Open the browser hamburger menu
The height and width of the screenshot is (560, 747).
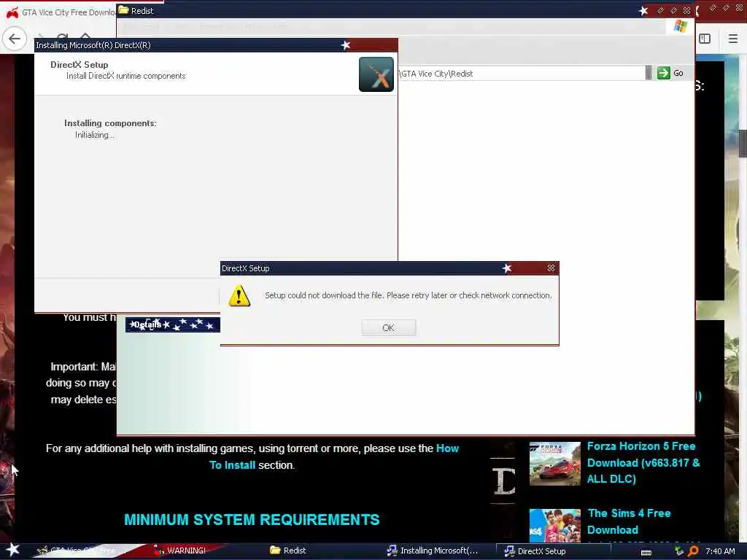point(732,39)
